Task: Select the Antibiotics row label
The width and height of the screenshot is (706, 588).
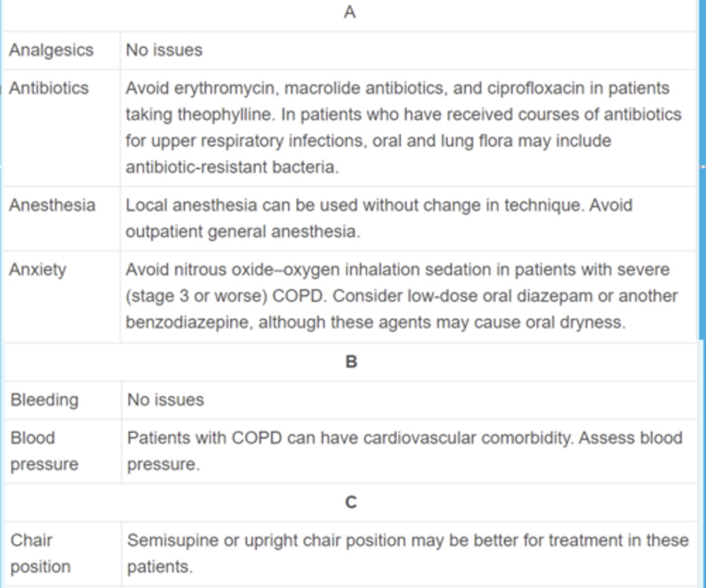Action: click(x=49, y=88)
